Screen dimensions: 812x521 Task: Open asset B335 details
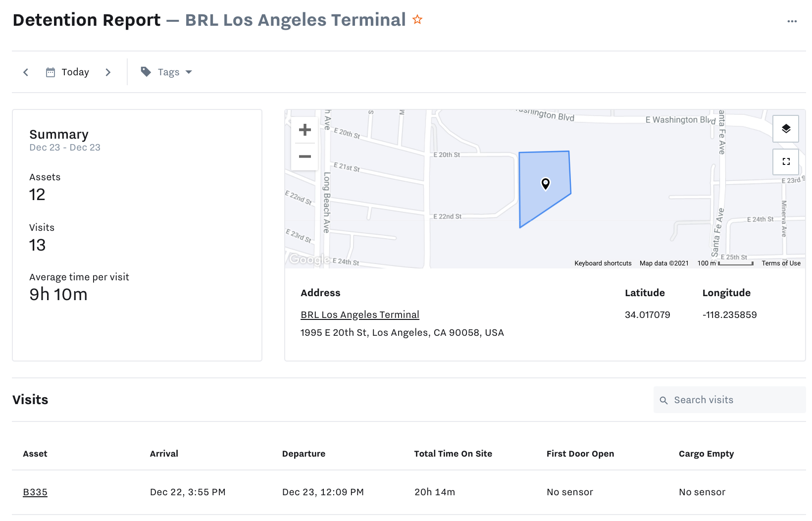[x=35, y=492]
